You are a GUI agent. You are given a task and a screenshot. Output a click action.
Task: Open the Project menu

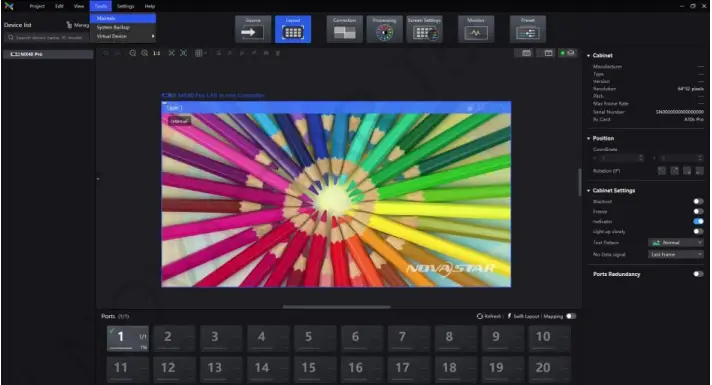tap(37, 6)
